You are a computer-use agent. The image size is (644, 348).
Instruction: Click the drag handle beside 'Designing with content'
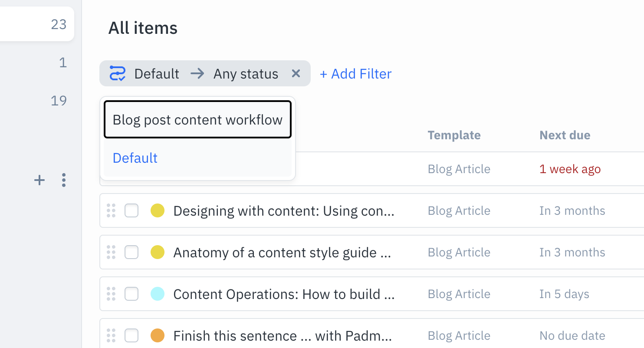pos(111,210)
